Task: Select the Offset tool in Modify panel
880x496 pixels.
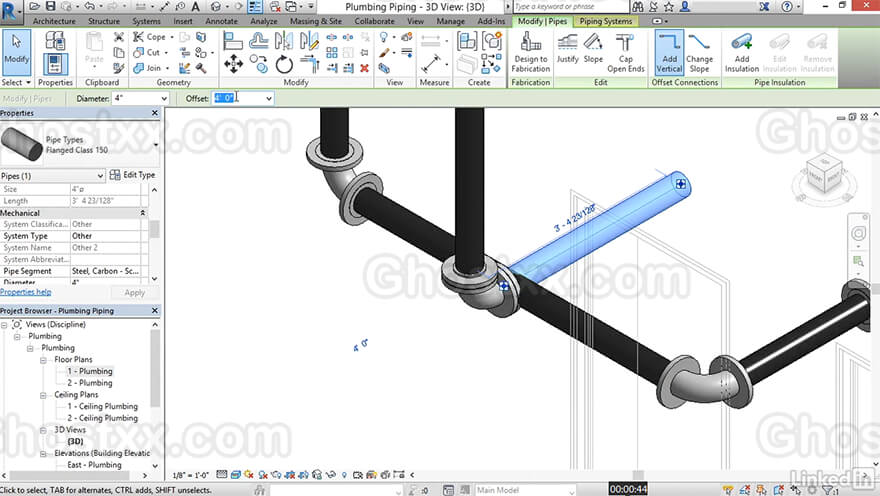Action: tap(259, 41)
